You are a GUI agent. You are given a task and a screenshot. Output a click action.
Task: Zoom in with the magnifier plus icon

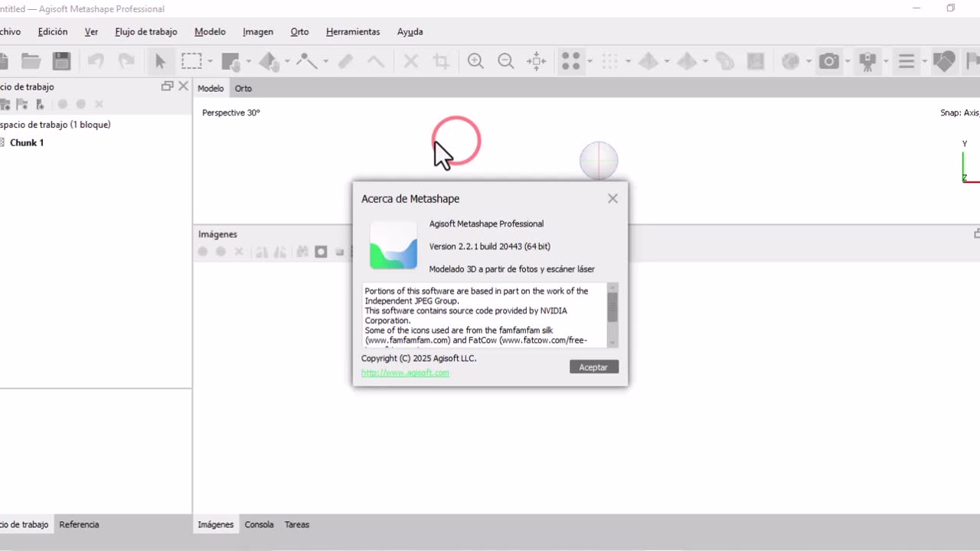coord(475,61)
